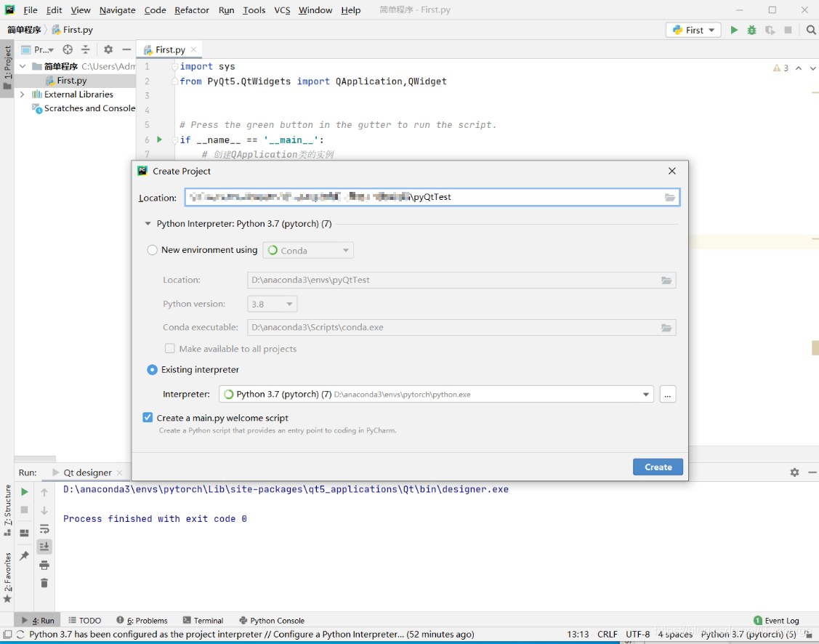Select opened file with crosshair icon
Viewport: 819px width, 644px height.
[67, 49]
